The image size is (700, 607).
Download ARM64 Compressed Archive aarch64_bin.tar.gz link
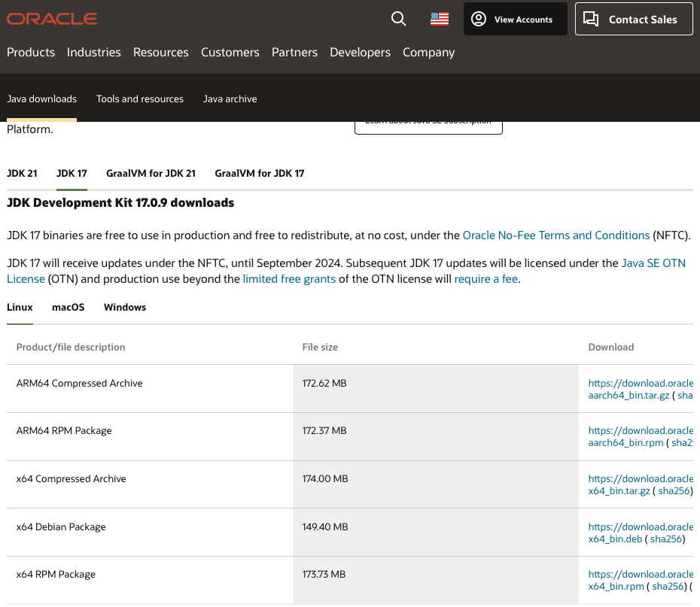(628, 395)
